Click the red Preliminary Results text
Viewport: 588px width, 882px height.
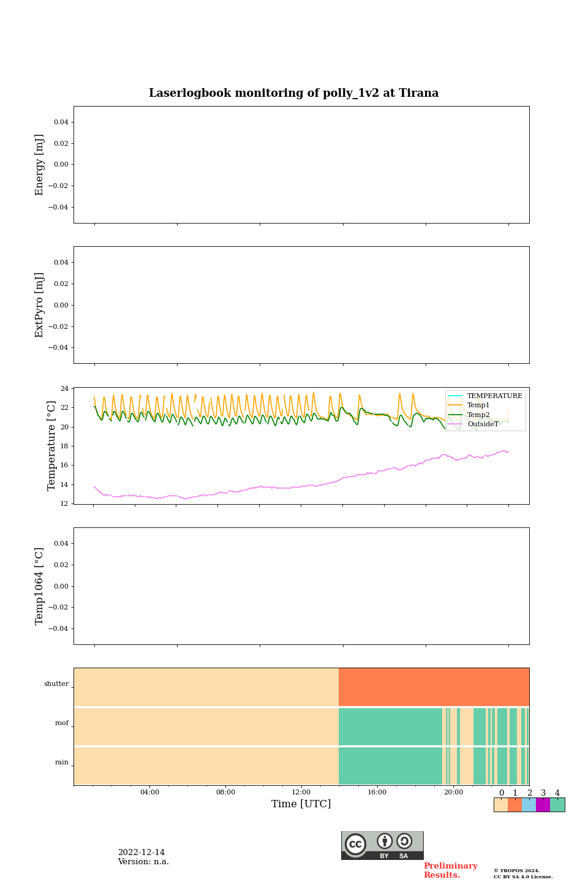(450, 870)
